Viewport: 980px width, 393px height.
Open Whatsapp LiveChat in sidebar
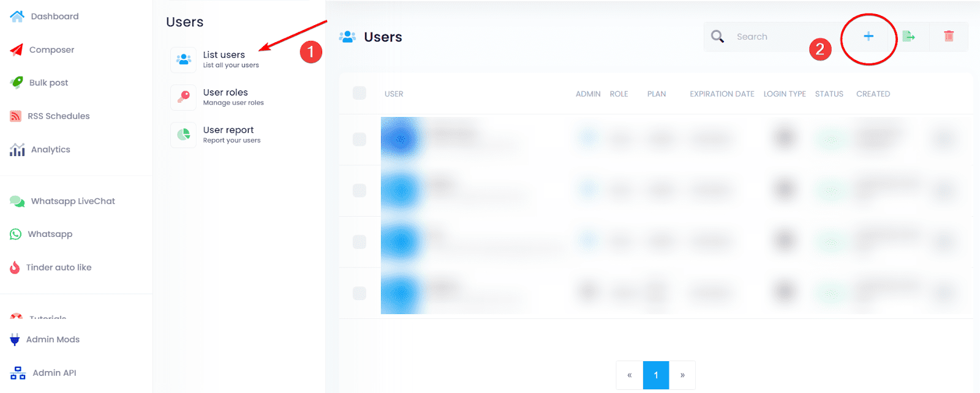pyautogui.click(x=73, y=201)
